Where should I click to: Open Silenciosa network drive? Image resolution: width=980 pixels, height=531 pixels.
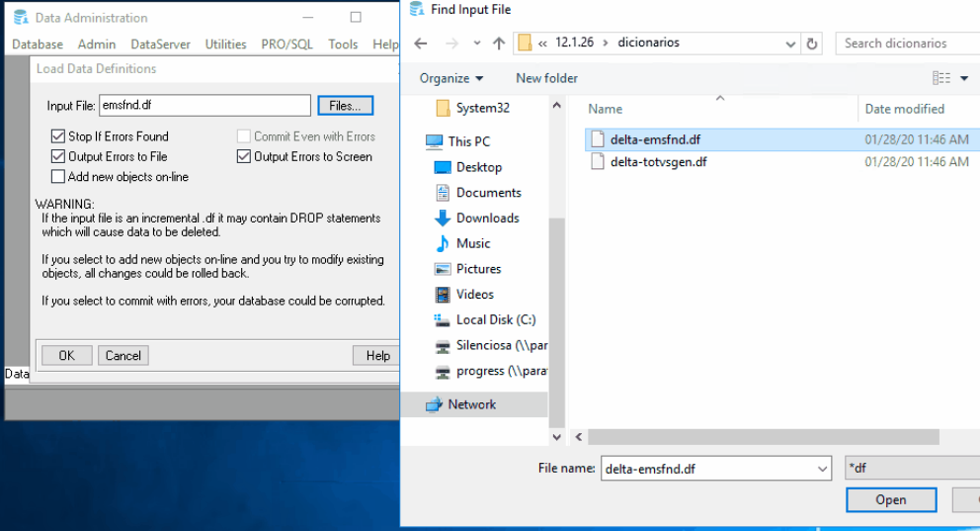click(501, 345)
